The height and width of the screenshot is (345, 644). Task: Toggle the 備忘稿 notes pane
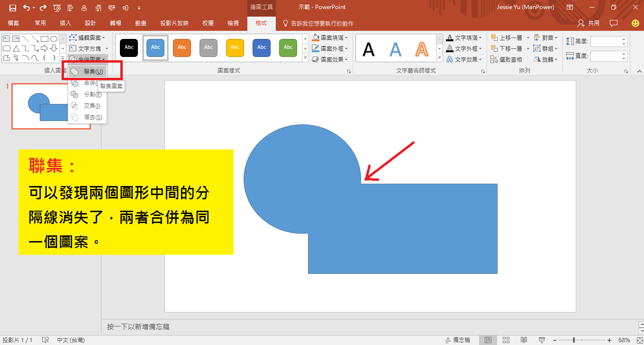(457, 340)
